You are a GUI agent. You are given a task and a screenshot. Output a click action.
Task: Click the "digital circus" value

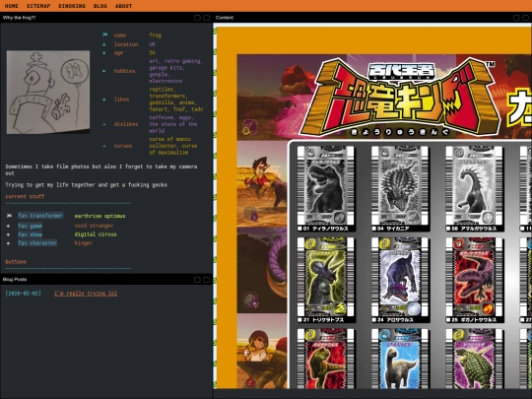click(x=96, y=234)
